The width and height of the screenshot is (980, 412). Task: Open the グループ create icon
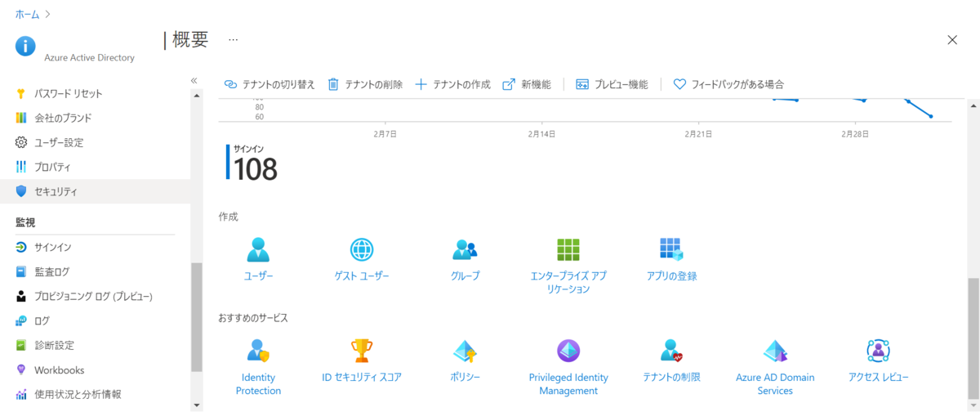tap(465, 249)
